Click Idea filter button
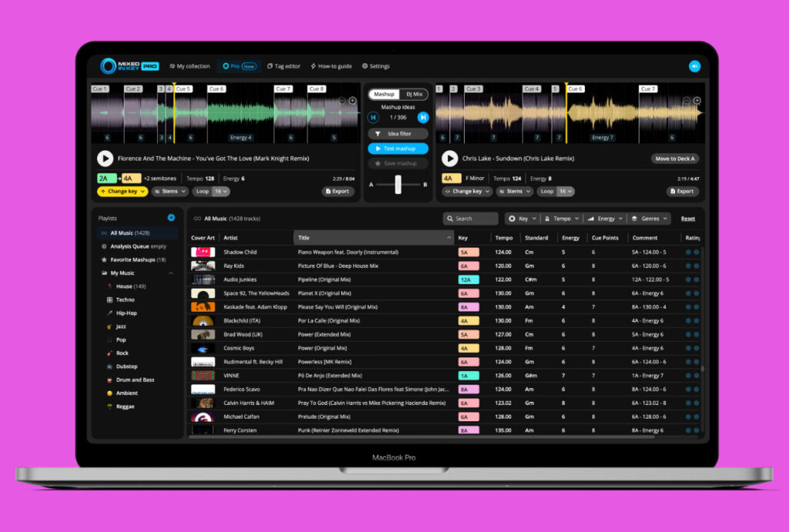 [x=398, y=134]
